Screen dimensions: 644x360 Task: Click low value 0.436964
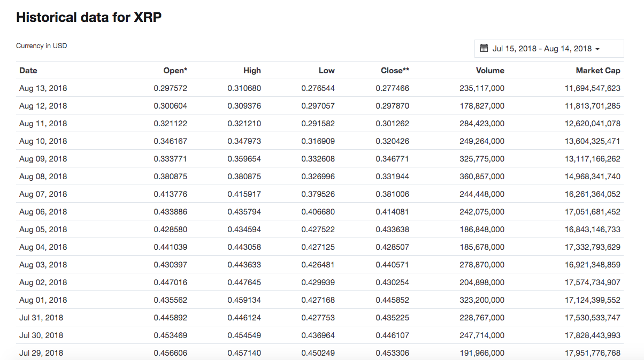[318, 335]
